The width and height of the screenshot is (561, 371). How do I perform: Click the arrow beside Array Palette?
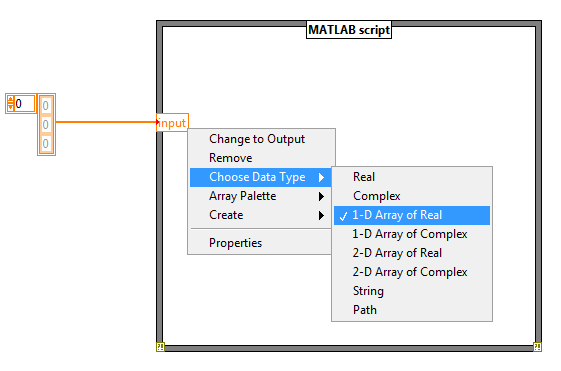click(321, 196)
